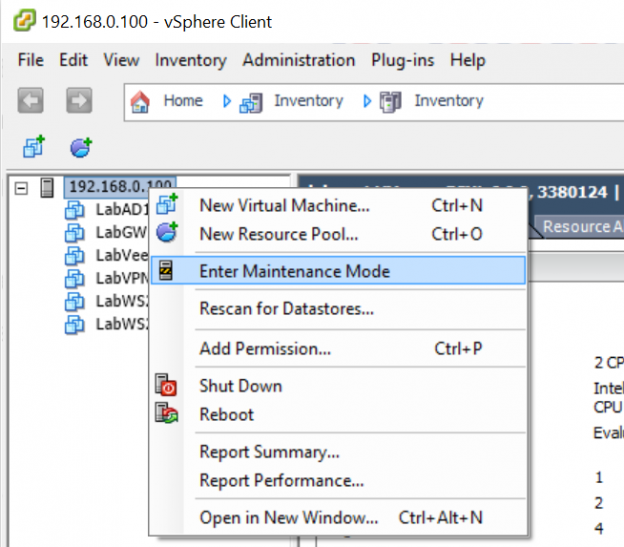Click the host server icon beside 192.168.0.100
Viewport: 624px width, 547px height.
coord(47,187)
